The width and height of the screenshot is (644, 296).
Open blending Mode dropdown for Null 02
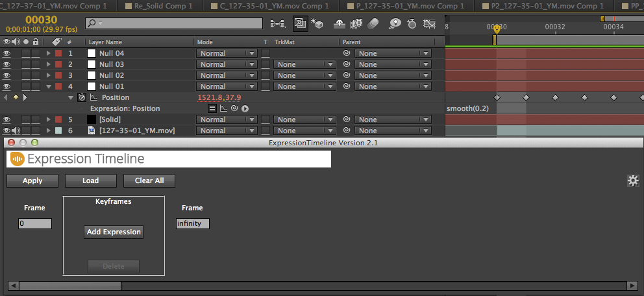[227, 75]
